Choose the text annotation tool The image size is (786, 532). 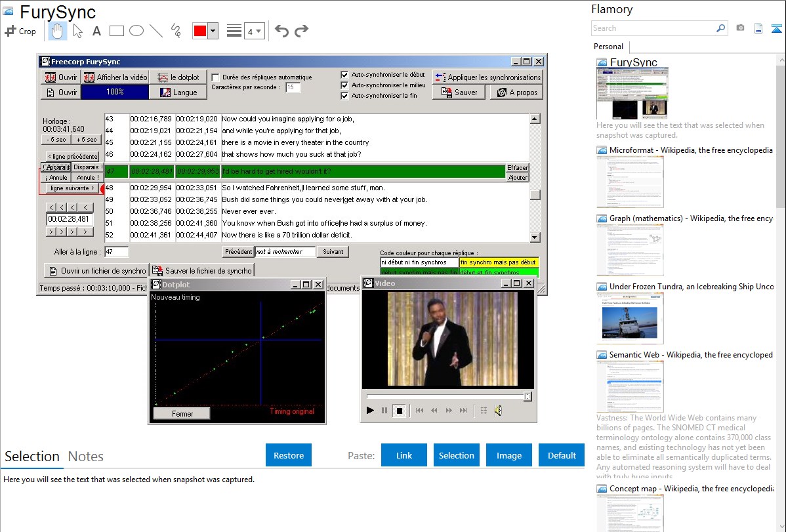coord(96,31)
